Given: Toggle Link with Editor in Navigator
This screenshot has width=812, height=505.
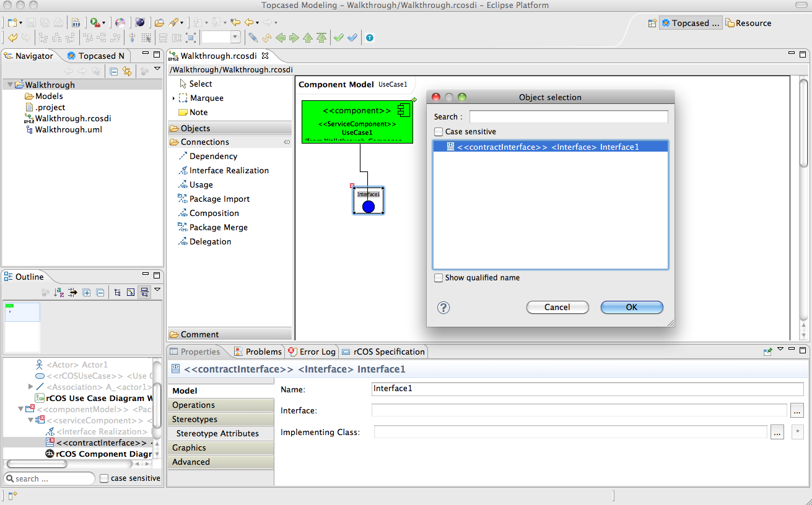Looking at the screenshot, I should (x=127, y=71).
